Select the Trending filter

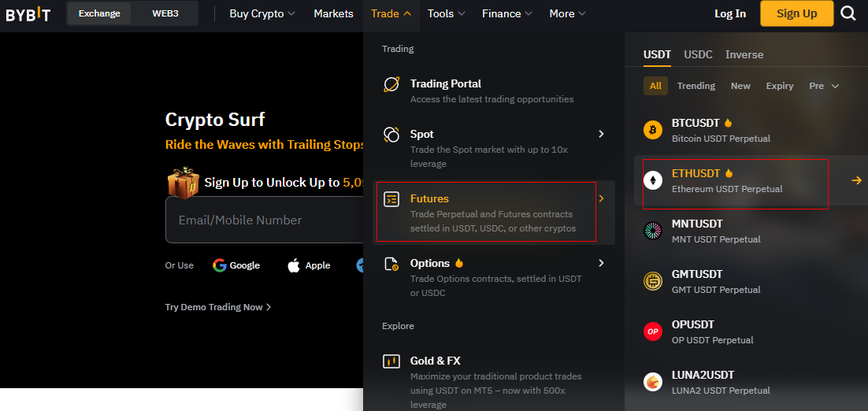click(x=696, y=86)
